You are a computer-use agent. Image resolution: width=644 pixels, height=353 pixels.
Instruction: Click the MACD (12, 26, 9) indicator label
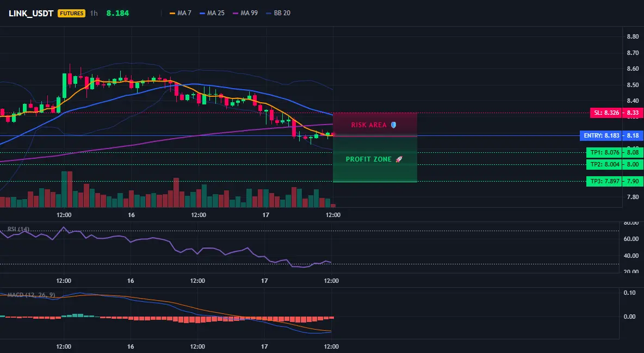[x=31, y=295]
